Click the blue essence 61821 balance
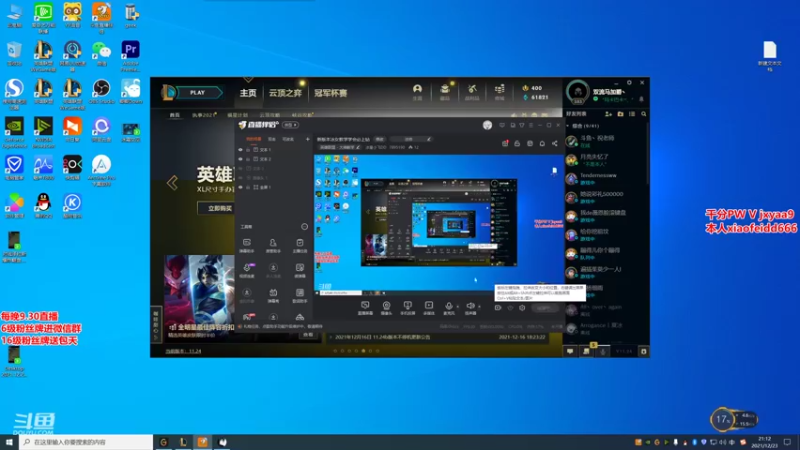Viewport: 800px width, 450px height. tap(535, 97)
